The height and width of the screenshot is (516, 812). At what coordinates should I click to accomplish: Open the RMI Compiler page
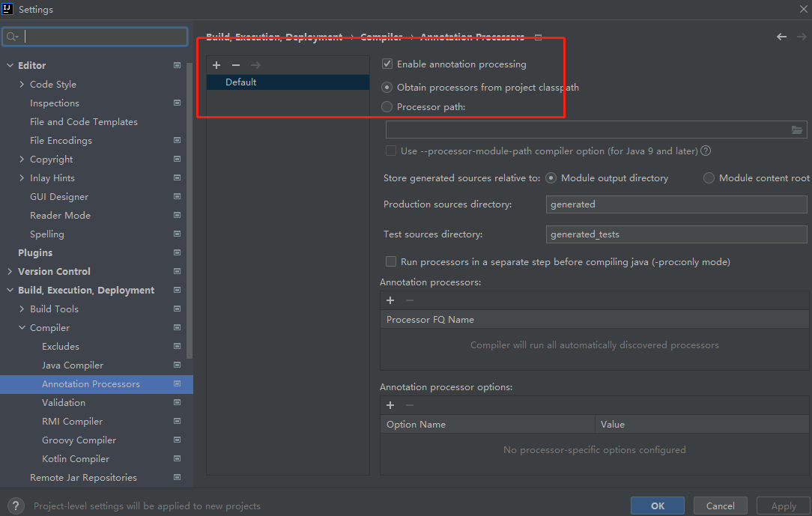pos(72,422)
